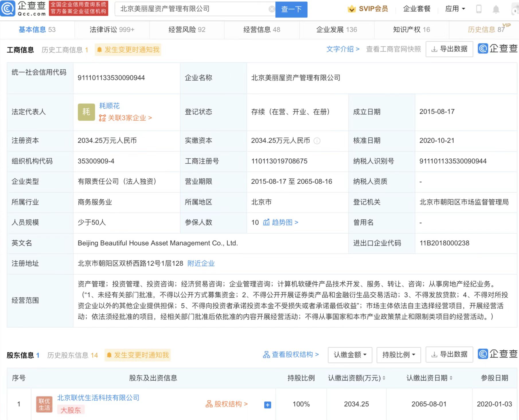Switch to 经营风险 92 tab
The image size is (519, 420).
(x=187, y=30)
